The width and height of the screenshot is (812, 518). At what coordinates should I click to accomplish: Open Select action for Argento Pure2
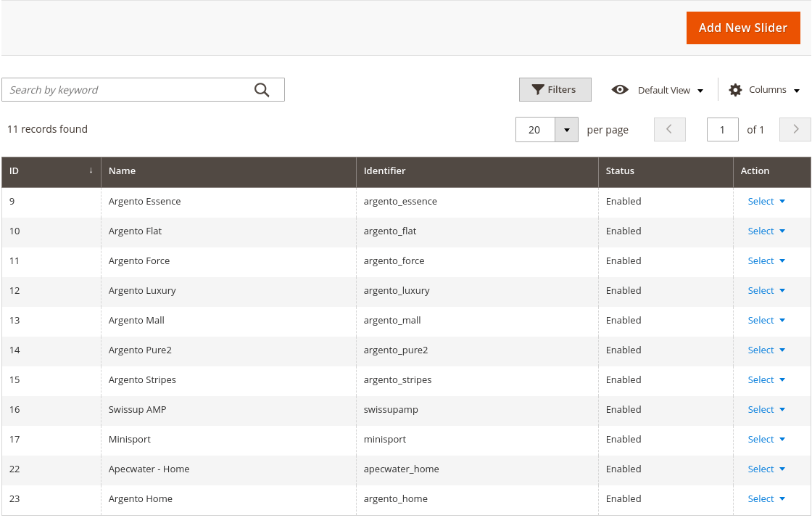click(766, 350)
